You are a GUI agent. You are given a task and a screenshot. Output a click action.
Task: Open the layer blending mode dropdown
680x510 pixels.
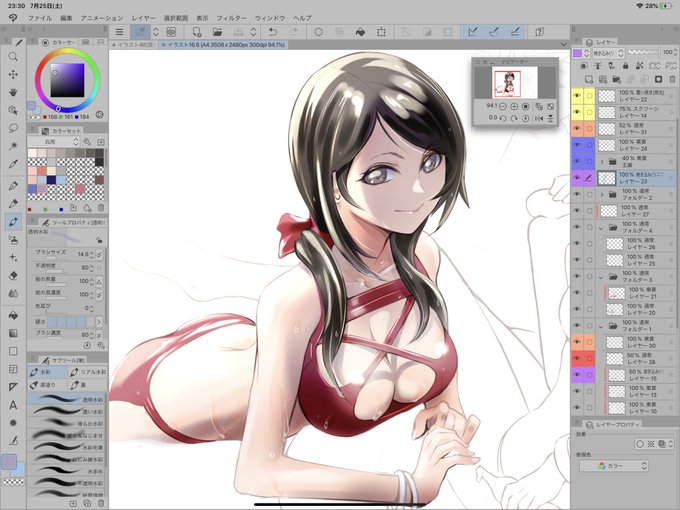(608, 53)
